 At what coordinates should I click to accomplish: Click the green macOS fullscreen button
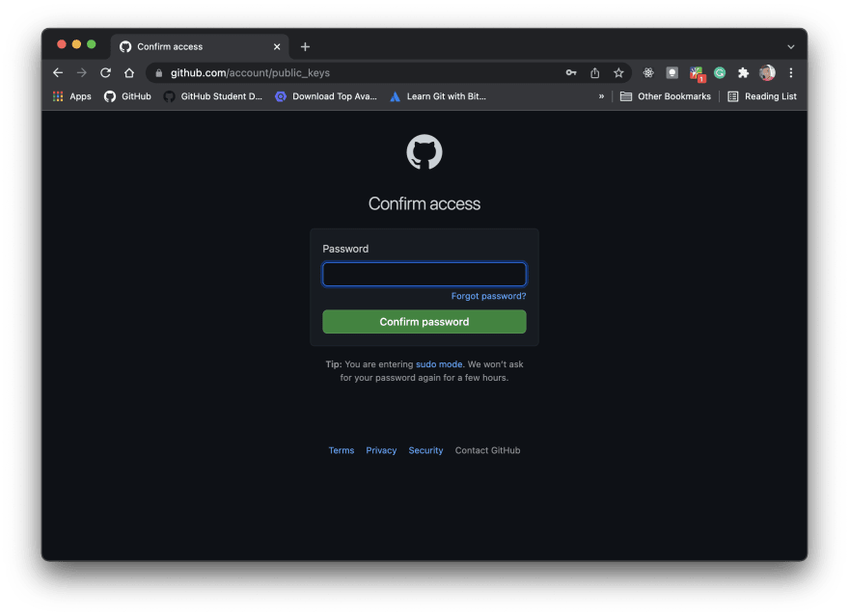pos(92,44)
